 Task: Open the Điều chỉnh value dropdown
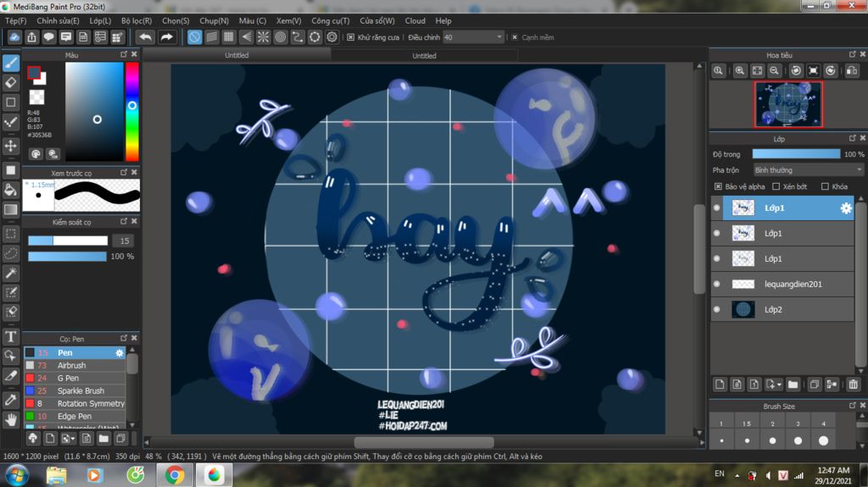(x=499, y=37)
